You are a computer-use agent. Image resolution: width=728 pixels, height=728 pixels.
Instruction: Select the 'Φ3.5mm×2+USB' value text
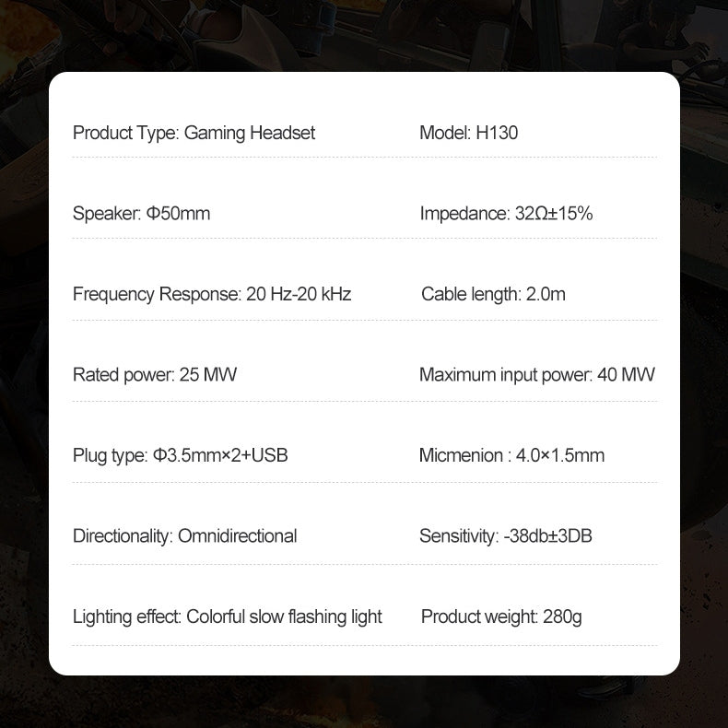pyautogui.click(x=220, y=455)
